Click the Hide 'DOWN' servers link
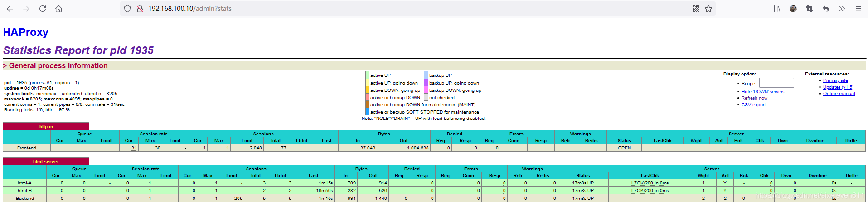The image size is (868, 204). click(763, 92)
